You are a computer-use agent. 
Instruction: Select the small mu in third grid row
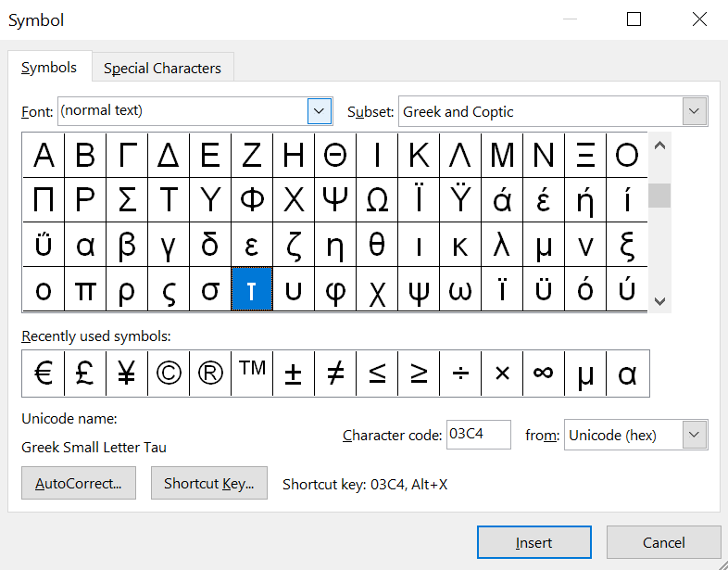pyautogui.click(x=543, y=245)
